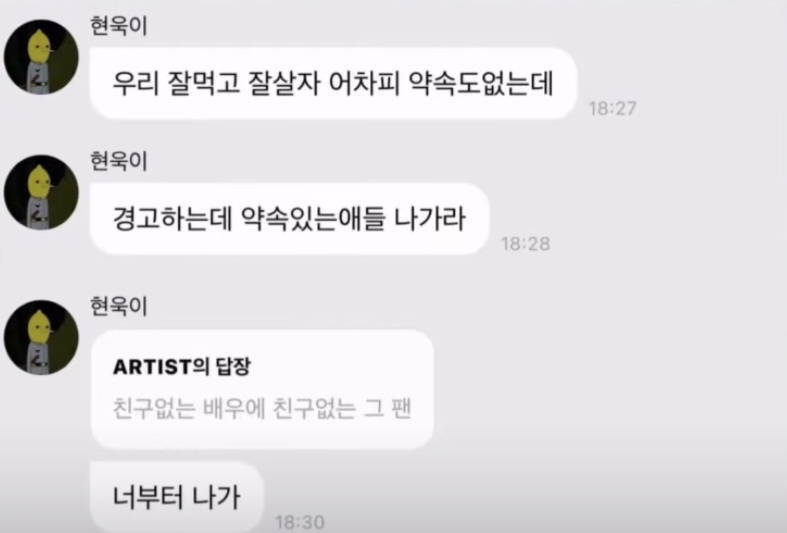Select sender name 현욱이 above the first message
787x533 pixels.
click(118, 26)
